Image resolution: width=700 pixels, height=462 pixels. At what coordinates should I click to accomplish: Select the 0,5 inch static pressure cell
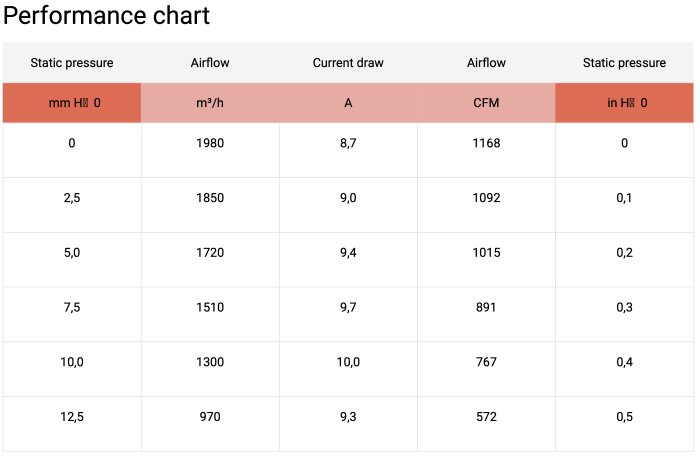click(625, 417)
